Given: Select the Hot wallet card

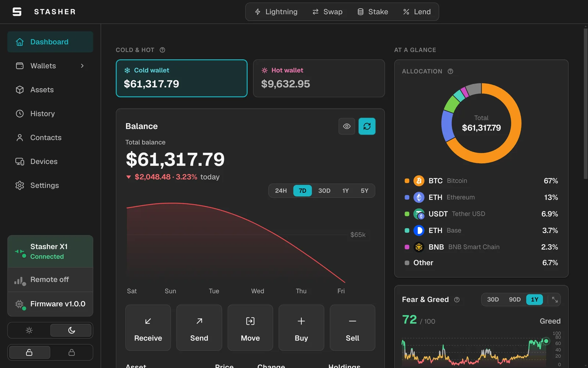Looking at the screenshot, I should [x=319, y=78].
